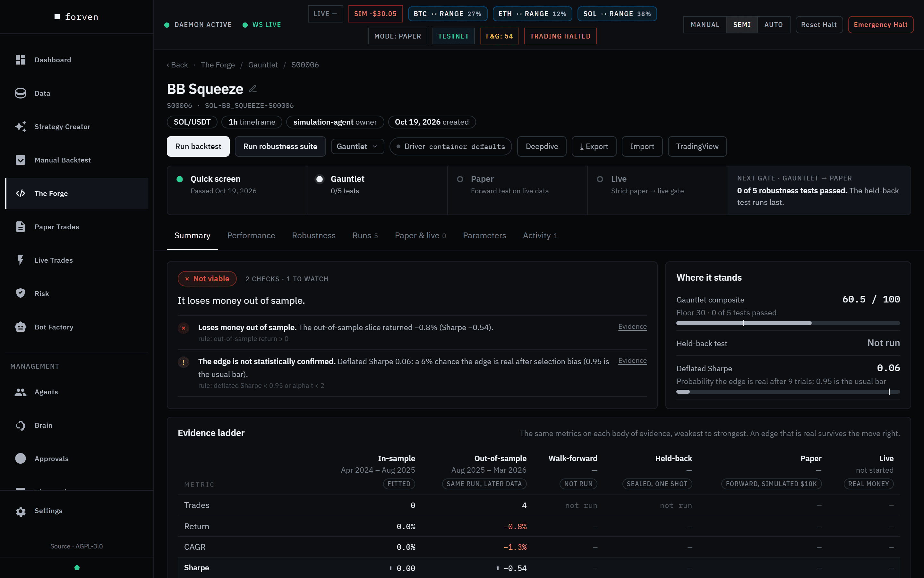
Task: Click the Reset Halt button
Action: (819, 24)
